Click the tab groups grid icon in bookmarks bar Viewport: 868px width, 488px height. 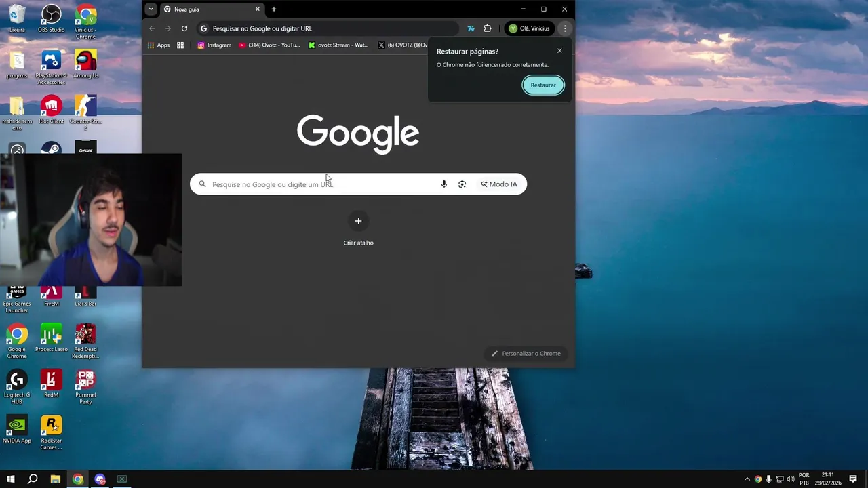[180, 45]
